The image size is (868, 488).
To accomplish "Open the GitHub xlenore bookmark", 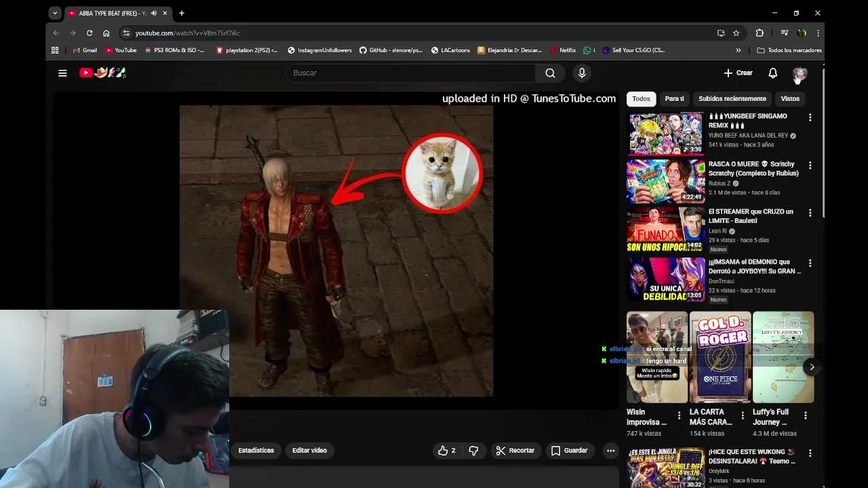I will pyautogui.click(x=391, y=50).
